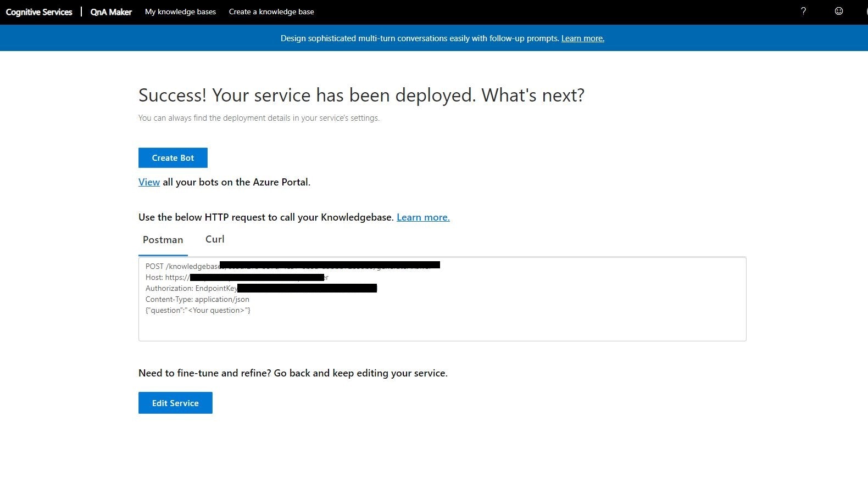Click inside the HTTP request text box
This screenshot has width=868, height=478.
coord(442,299)
